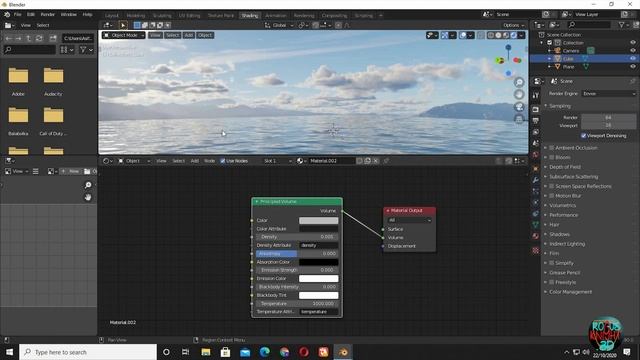This screenshot has width=640, height=360.
Task: Open the Object Mode dropdown
Action: [124, 36]
